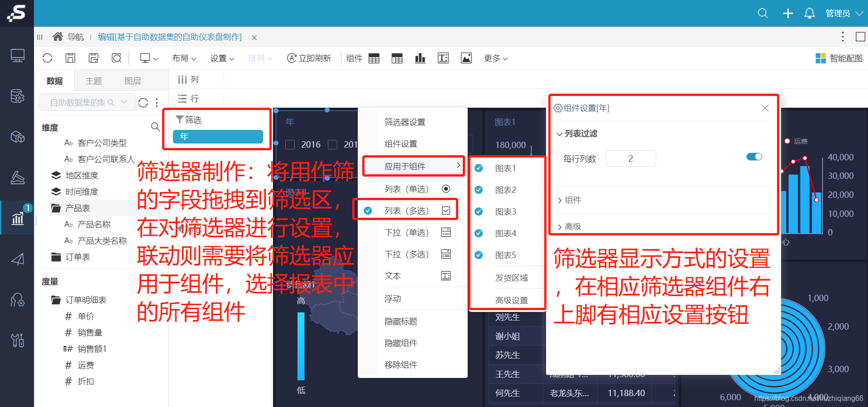This screenshot has width=868, height=407.
Task: Click 智能配图 button
Action: [839, 58]
